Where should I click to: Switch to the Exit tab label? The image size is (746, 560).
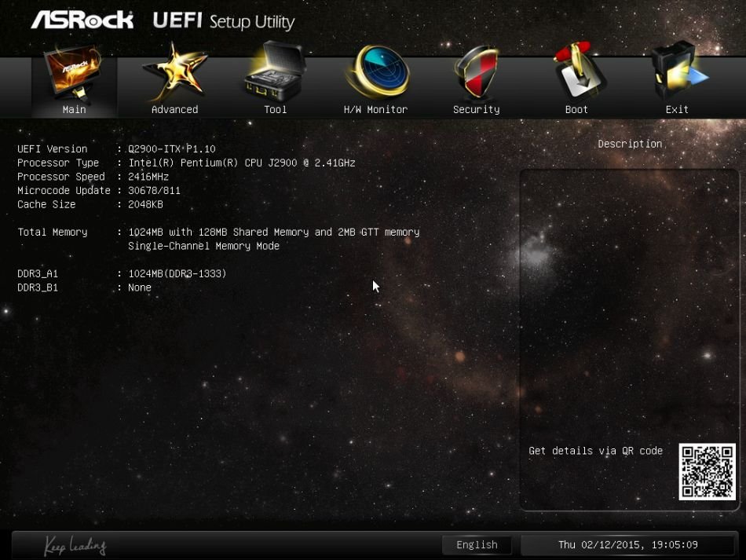tap(677, 109)
